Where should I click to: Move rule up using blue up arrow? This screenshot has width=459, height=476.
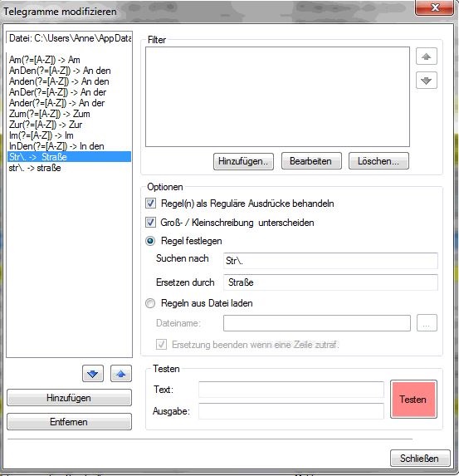tap(121, 373)
